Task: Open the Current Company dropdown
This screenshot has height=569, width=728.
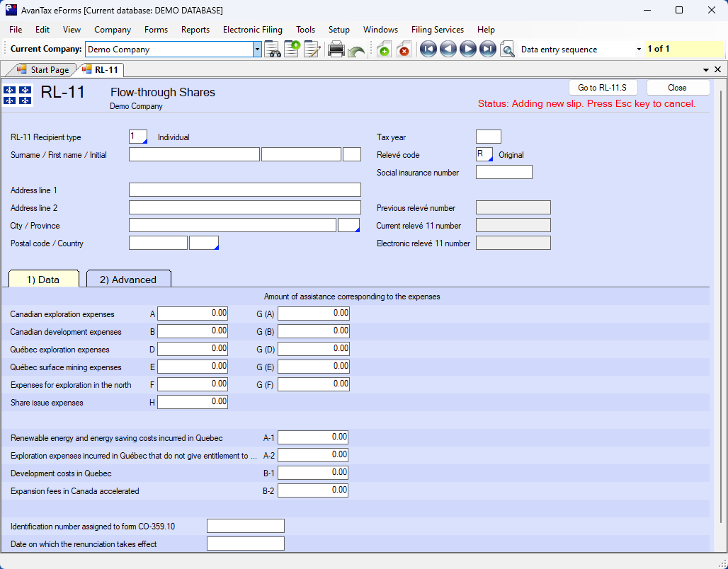Action: pos(257,50)
